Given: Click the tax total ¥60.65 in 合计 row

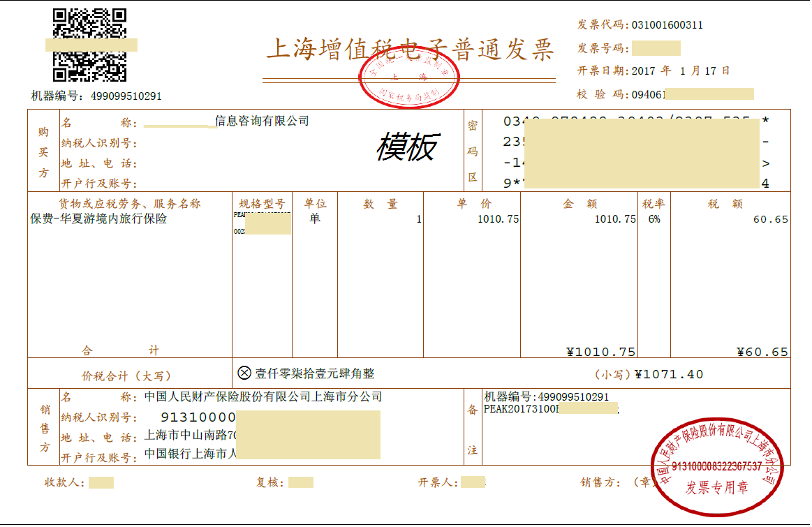Looking at the screenshot, I should 762,352.
